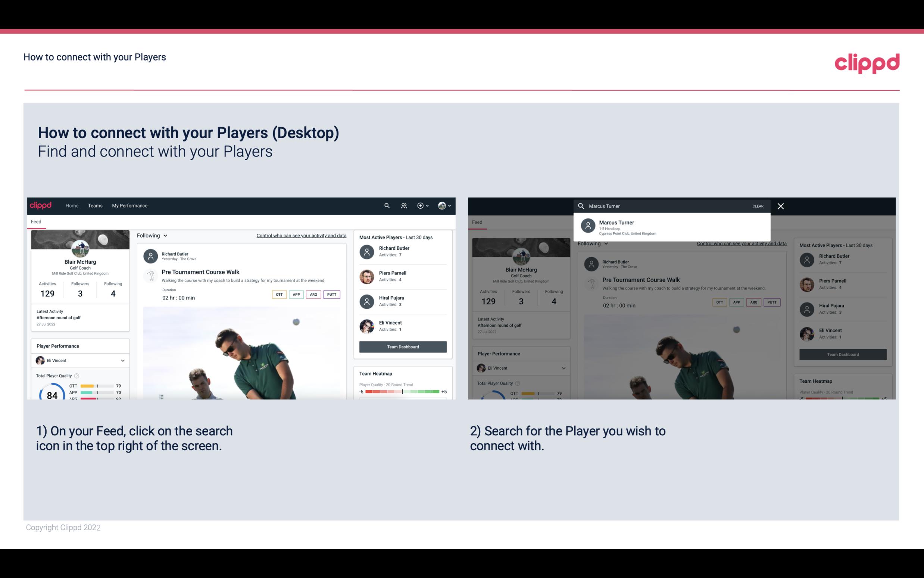Click the clear search icon (X button)
This screenshot has height=578, width=924.
pyautogui.click(x=780, y=206)
